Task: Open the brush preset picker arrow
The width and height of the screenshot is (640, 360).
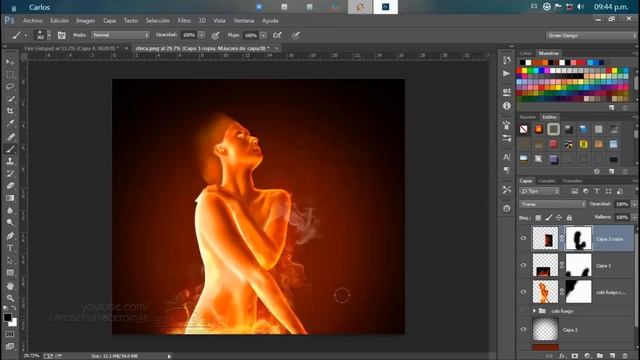Action: coord(49,36)
